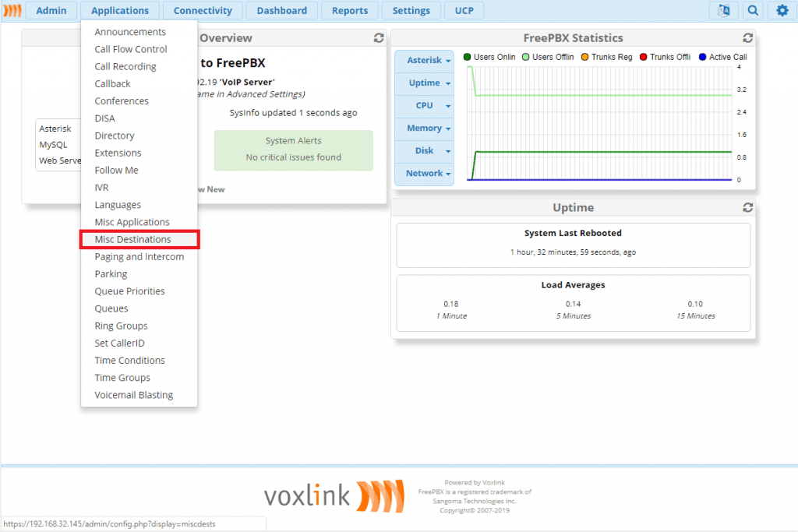The width and height of the screenshot is (798, 532).
Task: Select Call Flow Control
Action: point(139,49)
